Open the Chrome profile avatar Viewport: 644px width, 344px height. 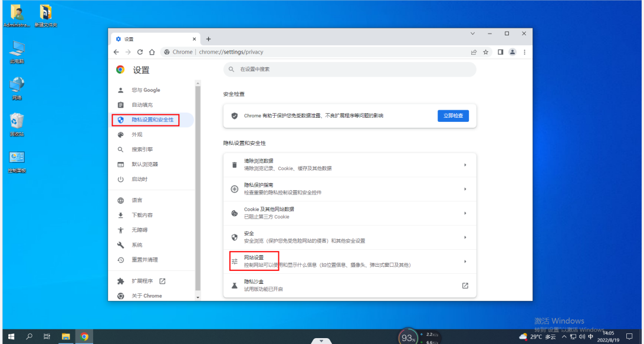pyautogui.click(x=512, y=52)
